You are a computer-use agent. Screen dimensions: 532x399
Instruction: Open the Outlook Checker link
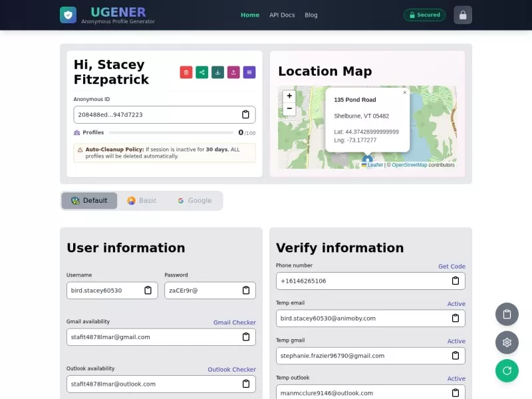[231, 369]
